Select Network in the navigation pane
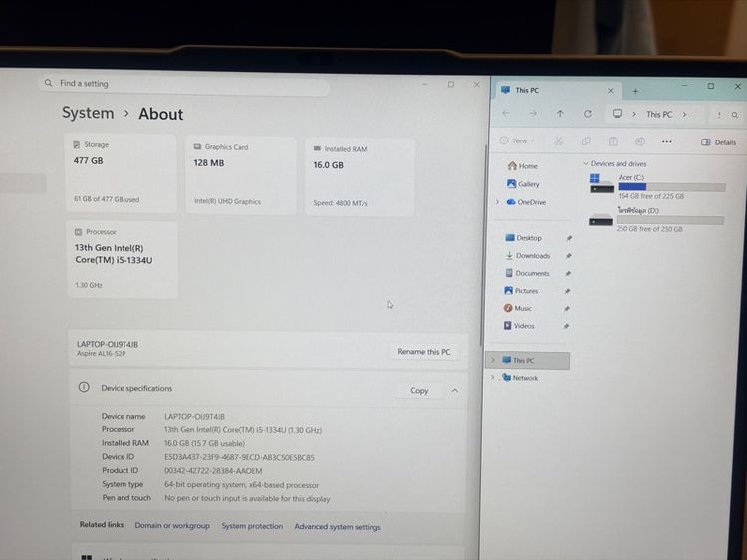Image resolution: width=747 pixels, height=560 pixels. click(520, 378)
